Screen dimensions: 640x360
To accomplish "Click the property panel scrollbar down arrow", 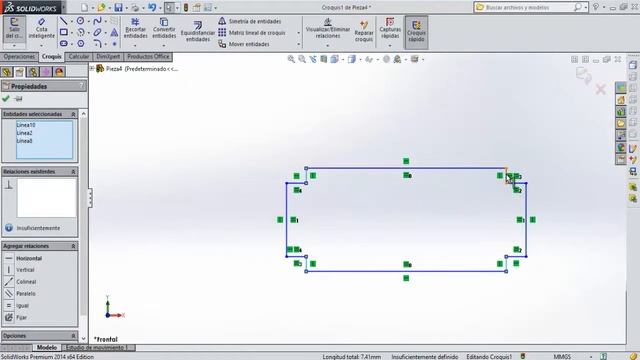I will click(84, 338).
